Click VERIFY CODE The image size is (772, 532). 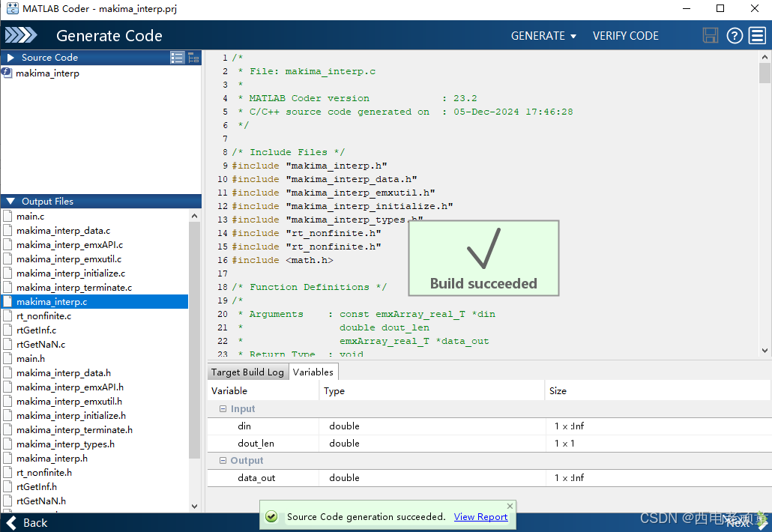click(625, 36)
